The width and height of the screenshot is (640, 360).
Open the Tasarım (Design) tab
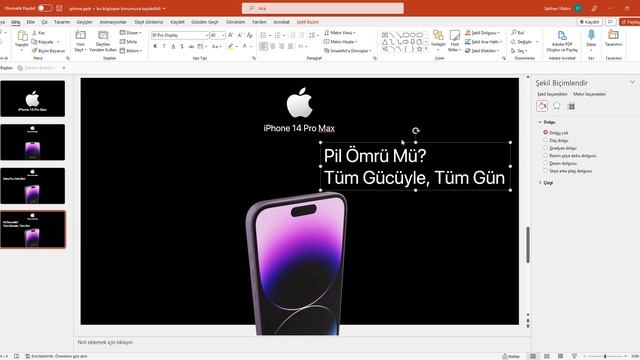click(62, 22)
